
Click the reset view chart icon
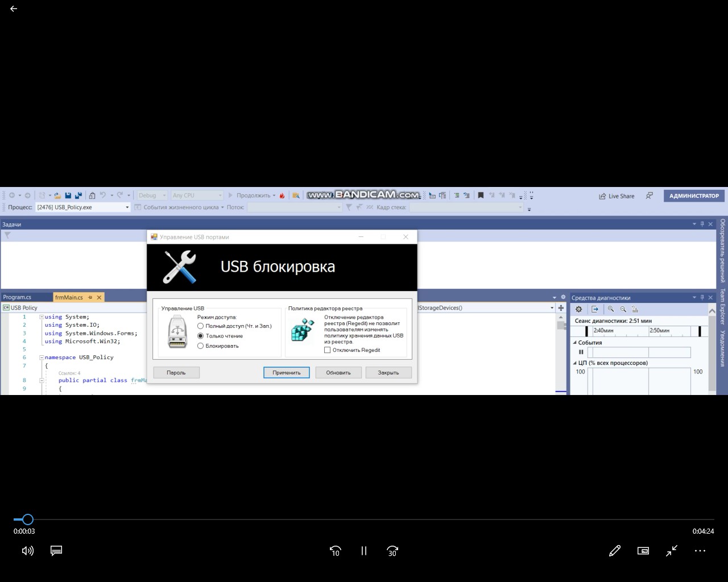point(635,309)
